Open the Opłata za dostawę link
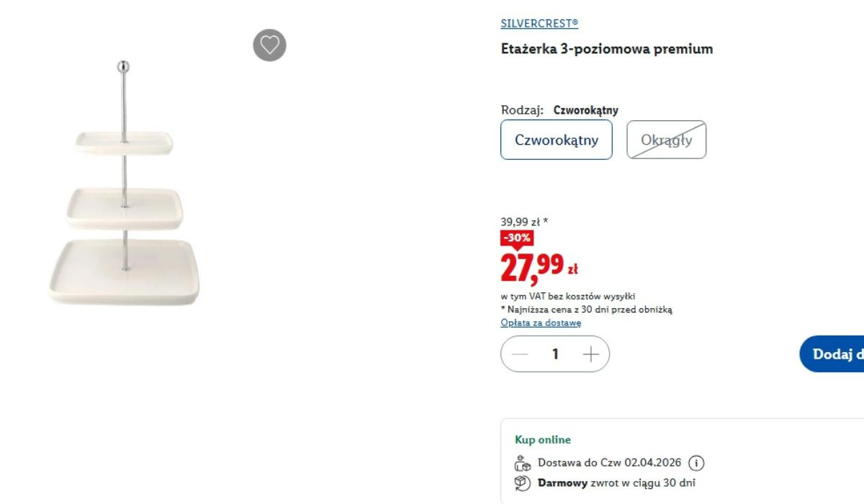The width and height of the screenshot is (864, 504). coord(541,323)
